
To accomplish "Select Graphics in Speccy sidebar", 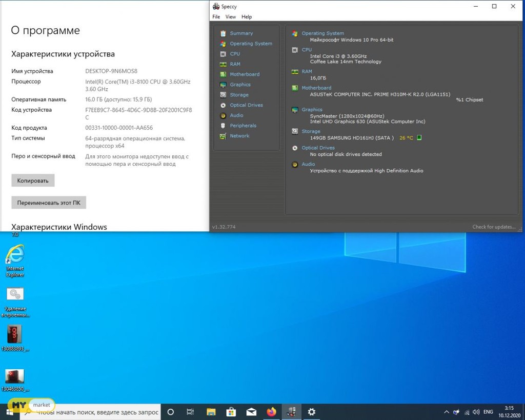I will coord(240,85).
